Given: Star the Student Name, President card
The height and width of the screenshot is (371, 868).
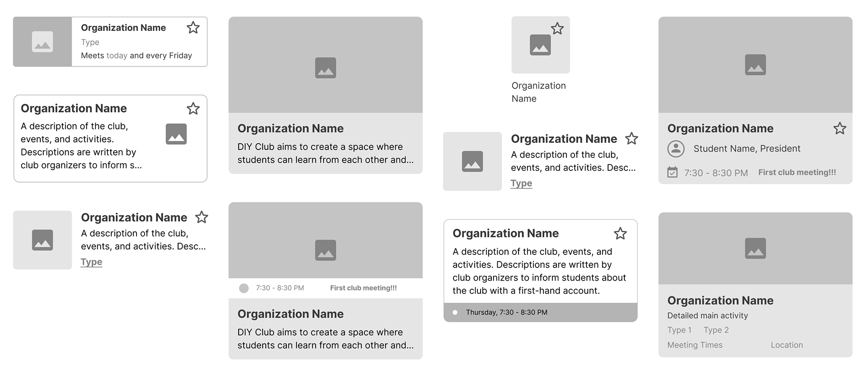Looking at the screenshot, I should pos(840,128).
